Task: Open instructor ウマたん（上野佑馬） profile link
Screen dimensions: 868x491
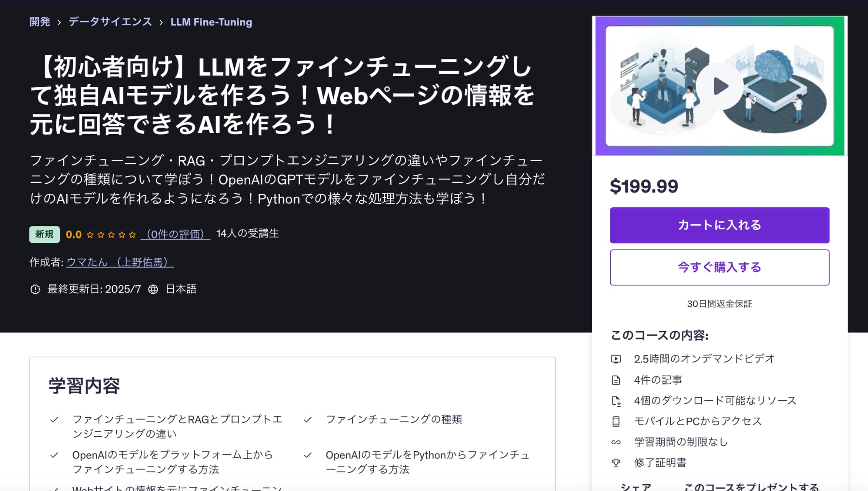Action: [x=120, y=262]
